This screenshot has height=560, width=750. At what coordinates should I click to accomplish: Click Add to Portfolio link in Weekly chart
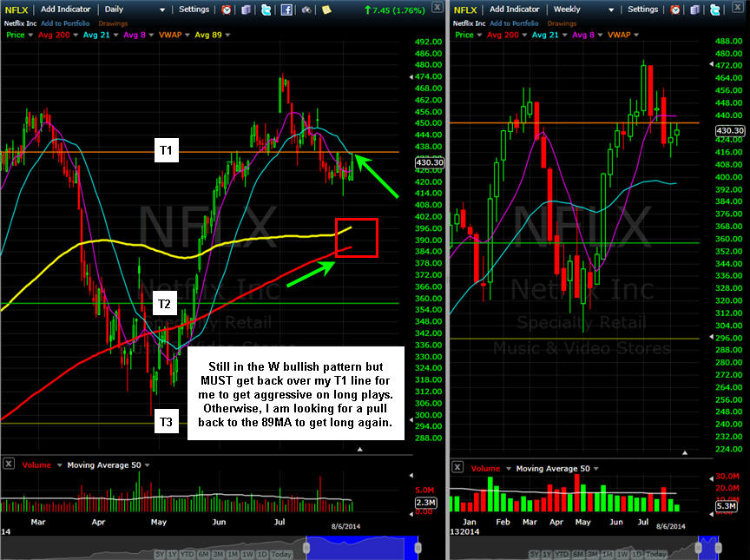[x=514, y=23]
